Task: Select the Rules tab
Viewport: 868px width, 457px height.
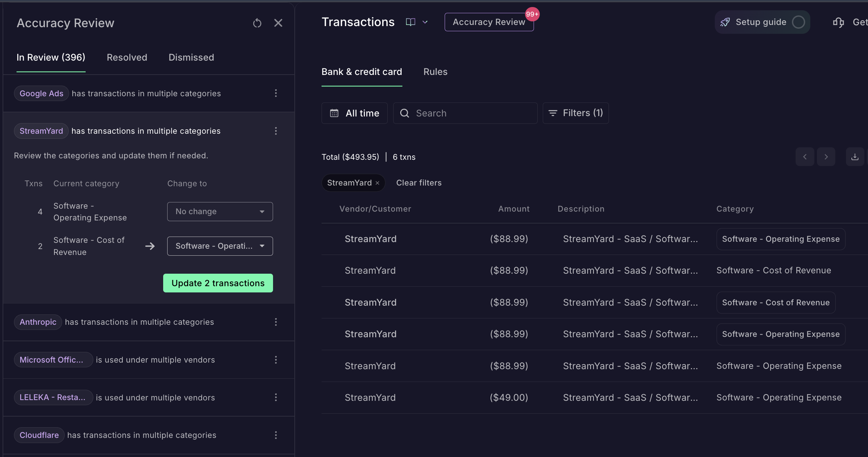Action: (x=435, y=72)
